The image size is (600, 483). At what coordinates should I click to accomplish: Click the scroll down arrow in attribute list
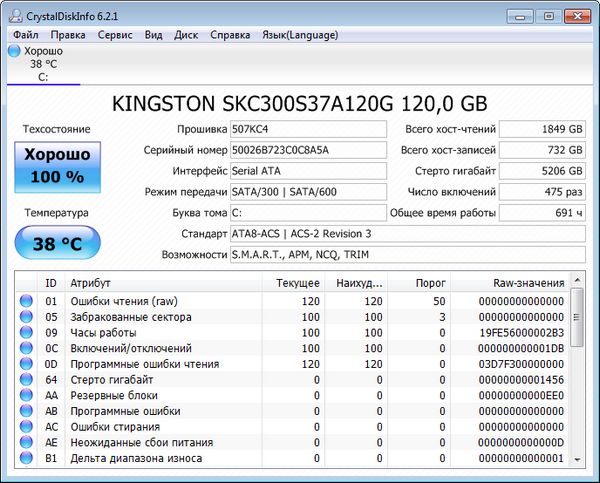click(576, 460)
